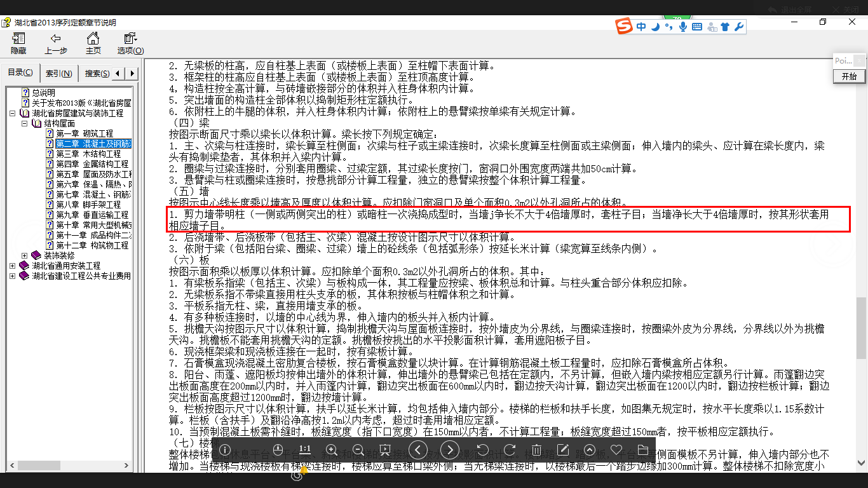Delete the image with the trash icon
868x488 pixels.
[x=536, y=450]
